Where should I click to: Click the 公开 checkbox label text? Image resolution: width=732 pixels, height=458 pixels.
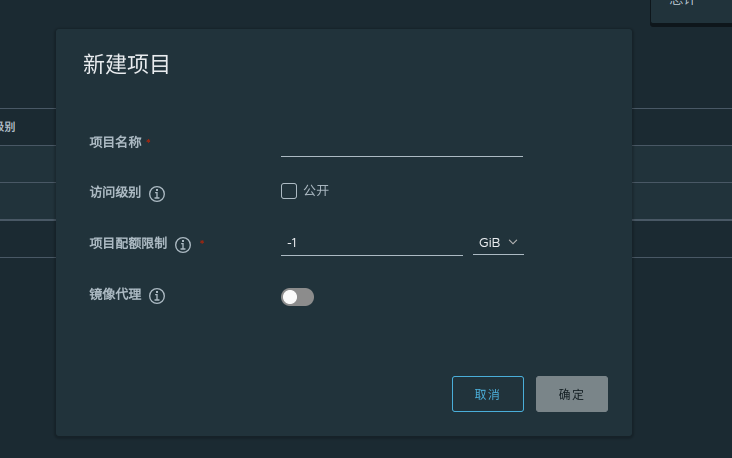(316, 191)
